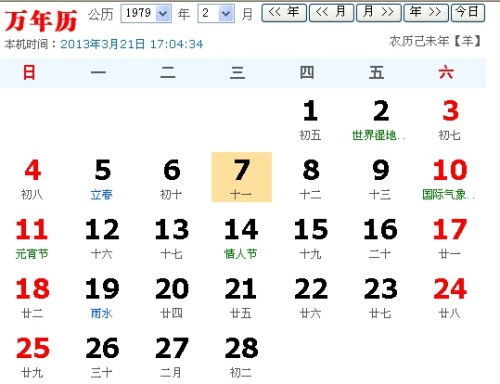Go to next year with 年 >> button

(x=426, y=13)
